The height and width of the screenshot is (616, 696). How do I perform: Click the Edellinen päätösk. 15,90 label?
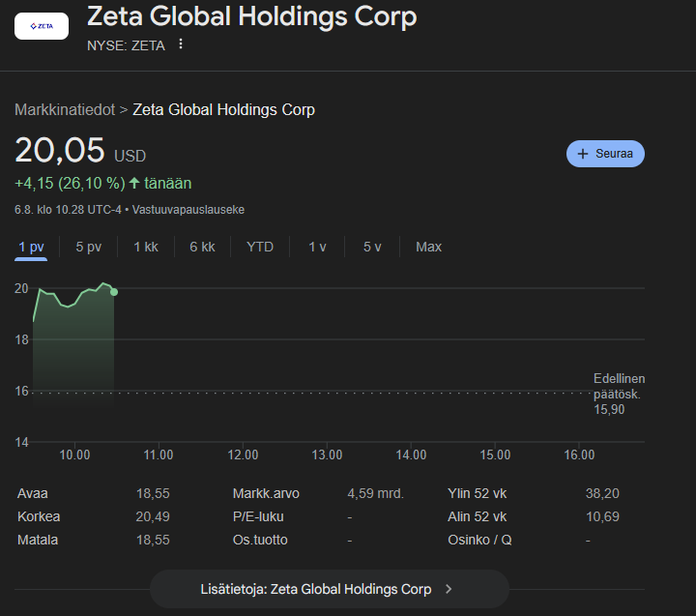click(619, 394)
